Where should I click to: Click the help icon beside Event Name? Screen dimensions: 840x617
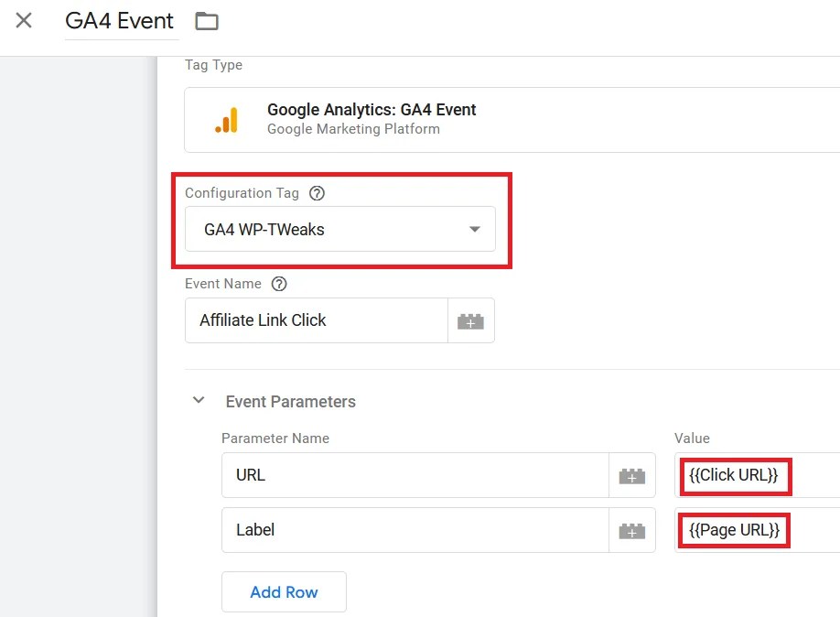pos(278,284)
